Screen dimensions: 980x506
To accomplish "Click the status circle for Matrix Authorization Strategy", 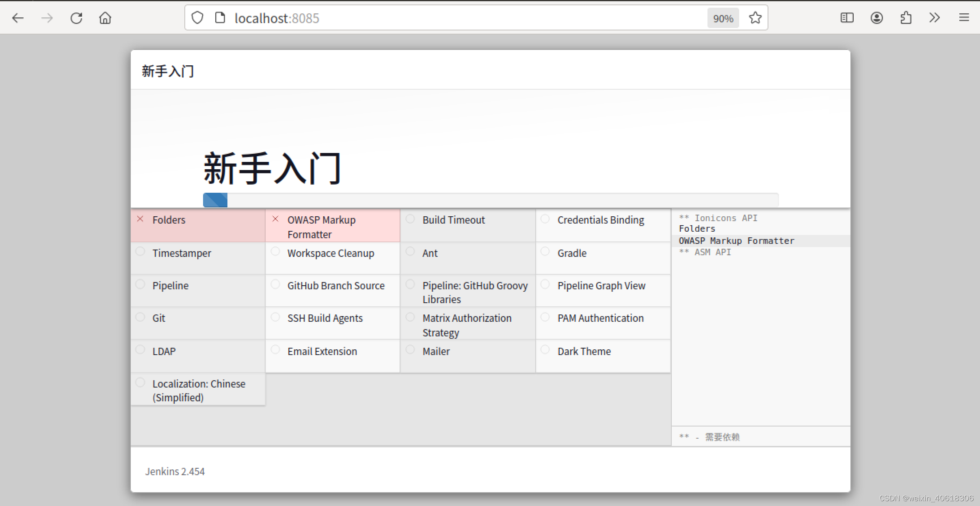I will tap(410, 317).
